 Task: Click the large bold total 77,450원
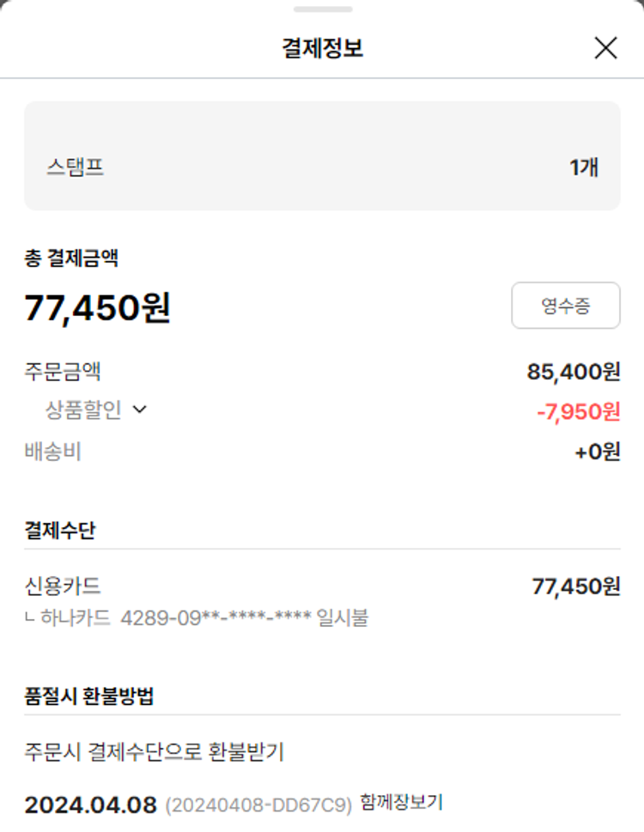coord(97,307)
